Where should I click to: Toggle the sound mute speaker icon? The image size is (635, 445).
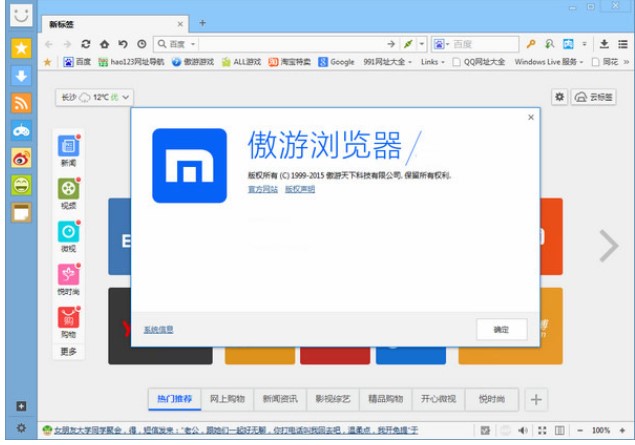[x=523, y=430]
